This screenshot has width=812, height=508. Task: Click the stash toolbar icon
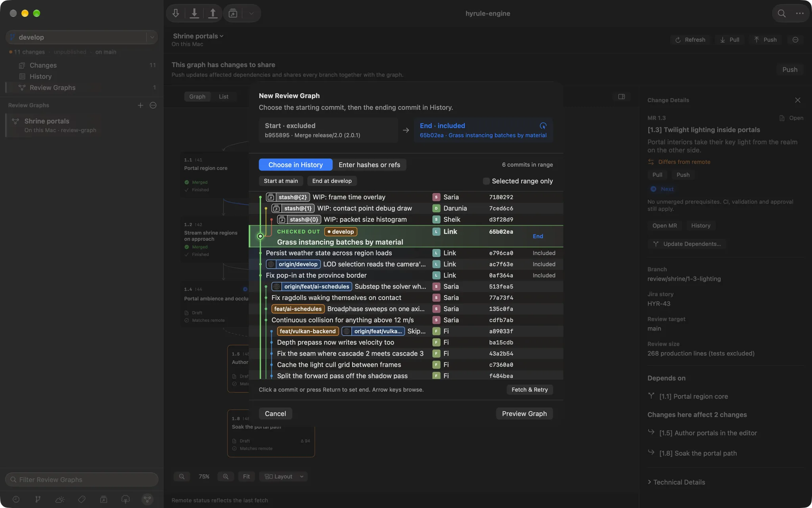point(233,13)
